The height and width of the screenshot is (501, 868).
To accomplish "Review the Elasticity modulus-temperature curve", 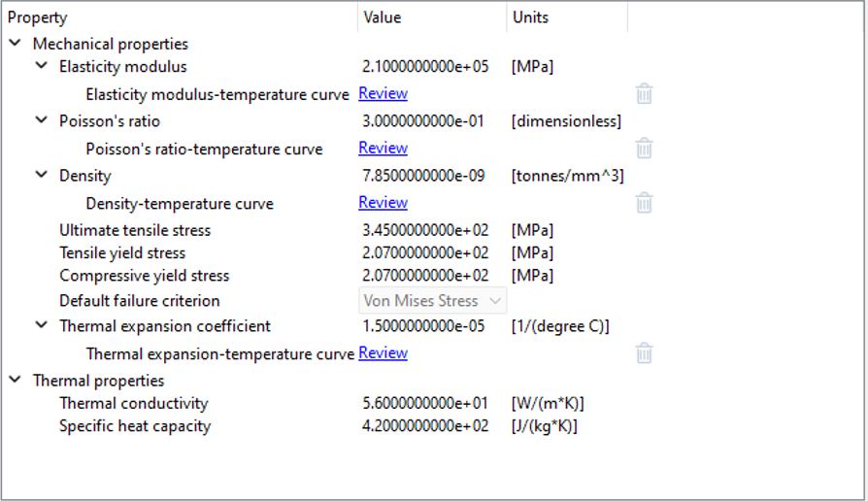I will [383, 94].
